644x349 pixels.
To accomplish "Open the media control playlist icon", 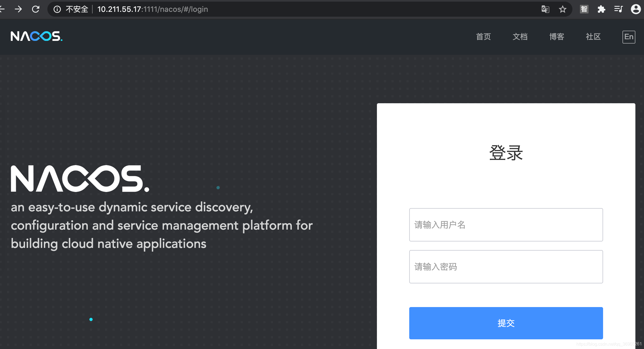I will (618, 9).
